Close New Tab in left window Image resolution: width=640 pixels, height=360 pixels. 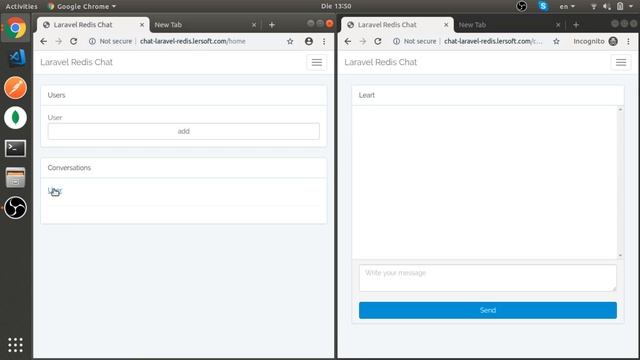pos(254,25)
